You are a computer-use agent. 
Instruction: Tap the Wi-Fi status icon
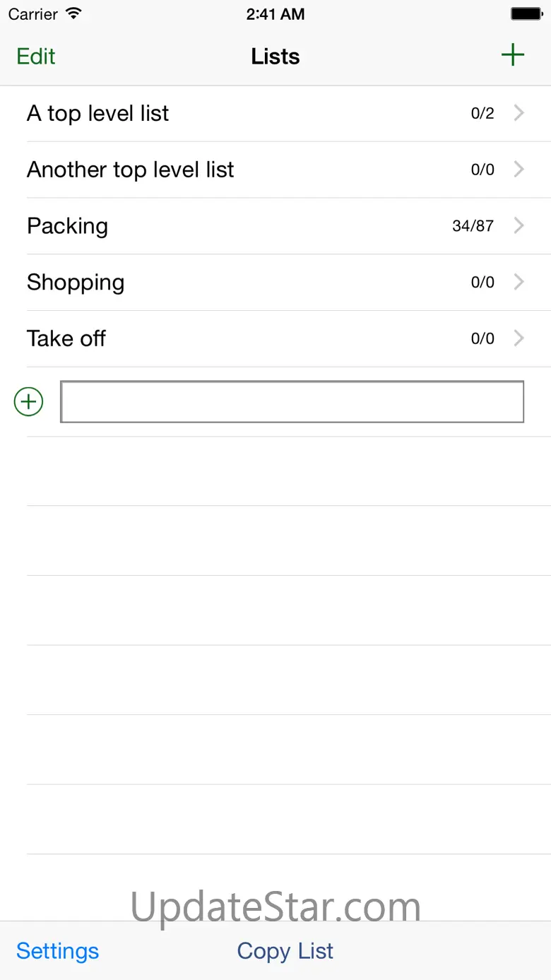coord(73,14)
